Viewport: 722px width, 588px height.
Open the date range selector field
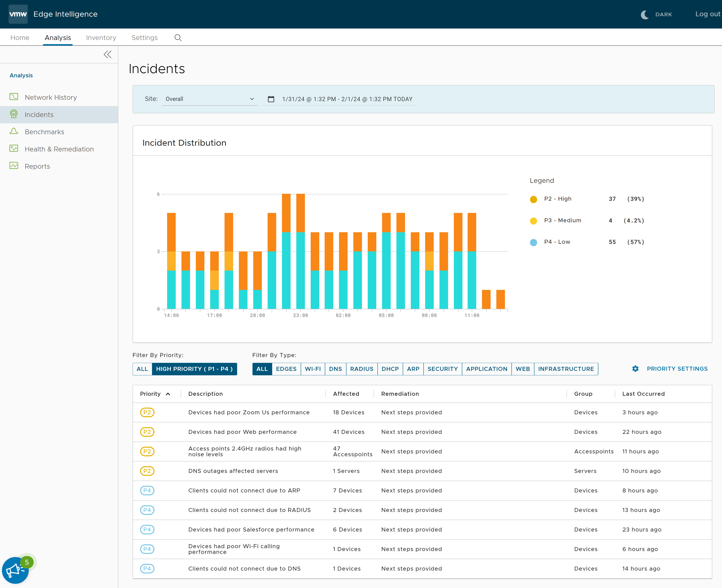(x=339, y=99)
